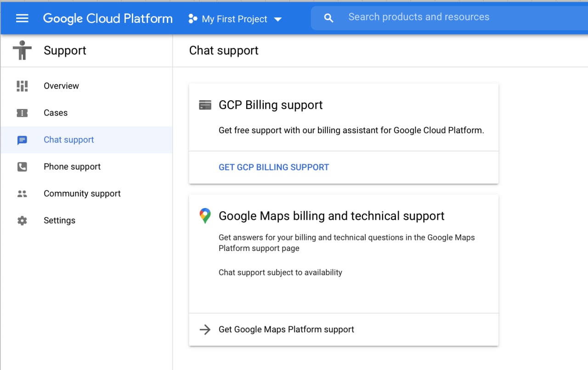This screenshot has height=370, width=588.
Task: Click the Phone support handset icon
Action: pos(22,167)
